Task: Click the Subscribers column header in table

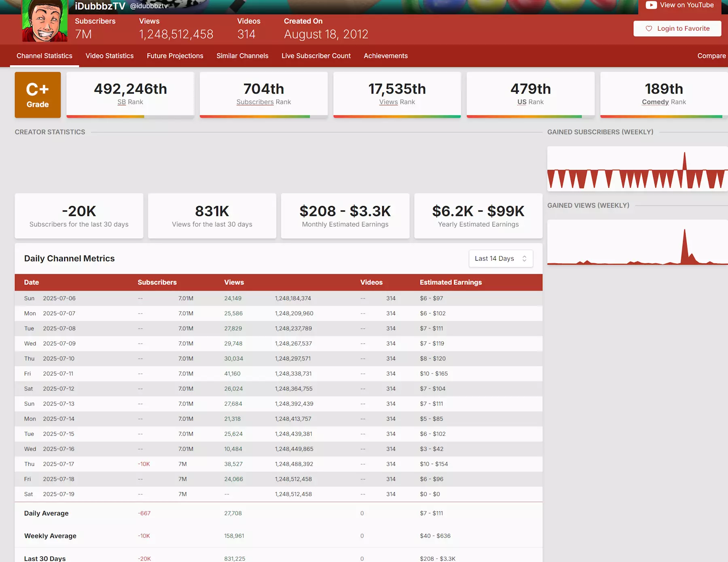Action: 157,282
